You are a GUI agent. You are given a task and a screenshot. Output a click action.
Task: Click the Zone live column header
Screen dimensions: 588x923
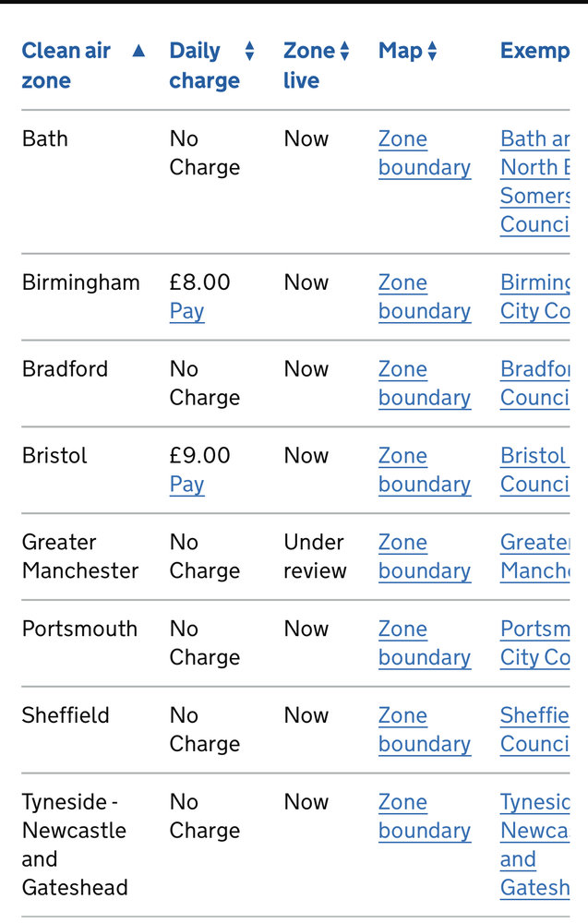(x=309, y=66)
